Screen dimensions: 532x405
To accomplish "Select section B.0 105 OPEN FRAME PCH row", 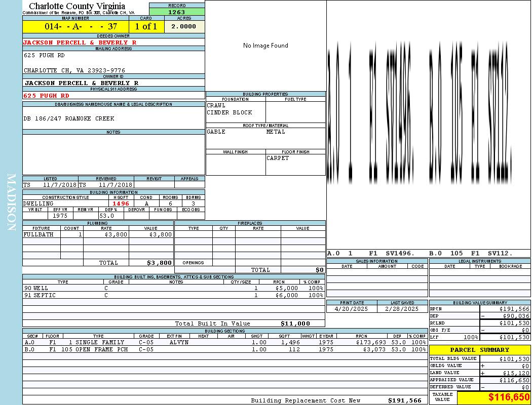I will [x=225, y=349].
